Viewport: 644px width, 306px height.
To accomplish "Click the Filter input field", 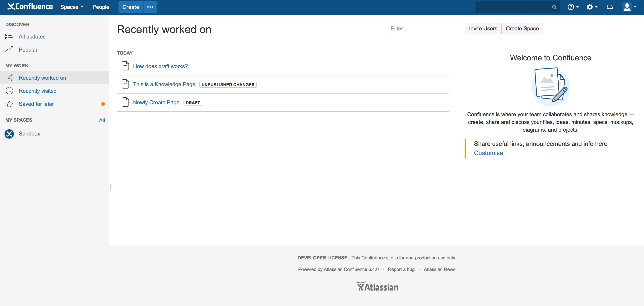I will point(419,28).
